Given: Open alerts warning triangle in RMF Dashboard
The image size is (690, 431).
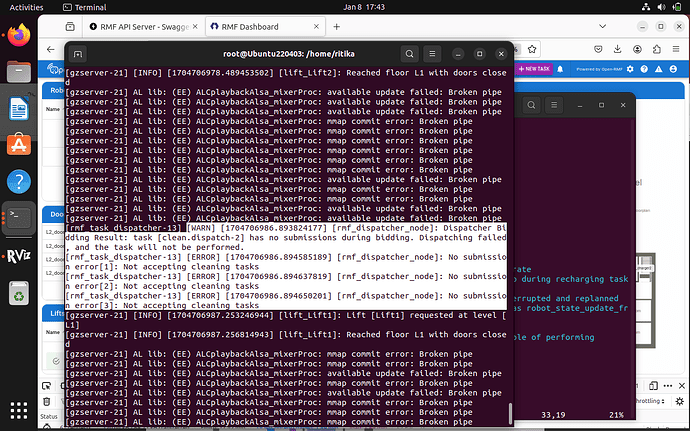Looking at the screenshot, I should tap(659, 69).
